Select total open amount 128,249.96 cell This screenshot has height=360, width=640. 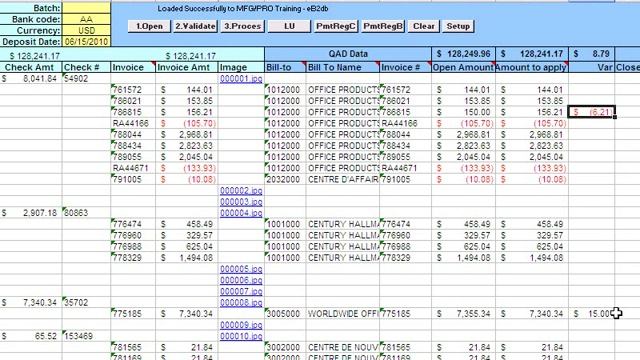[463, 54]
